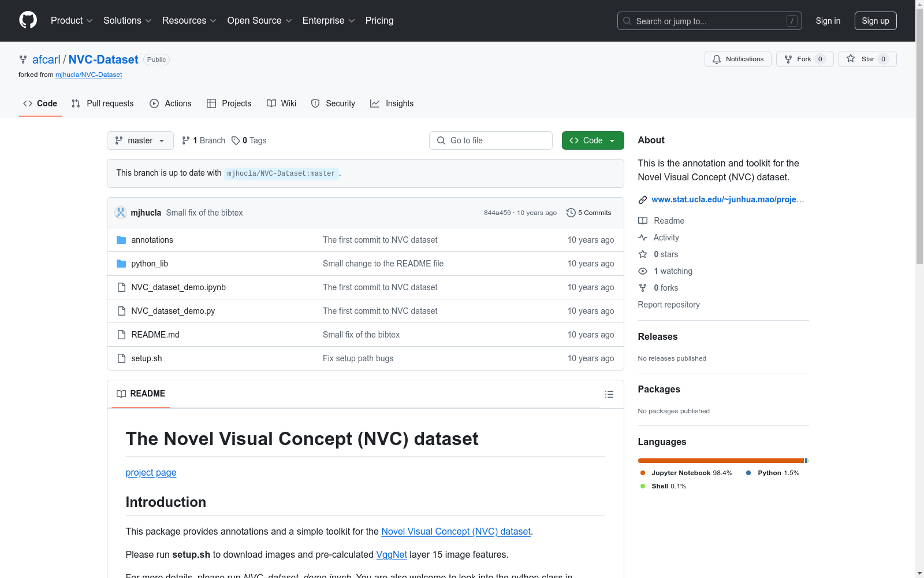
Task: Click the mjhucla avatar image
Action: (121, 213)
